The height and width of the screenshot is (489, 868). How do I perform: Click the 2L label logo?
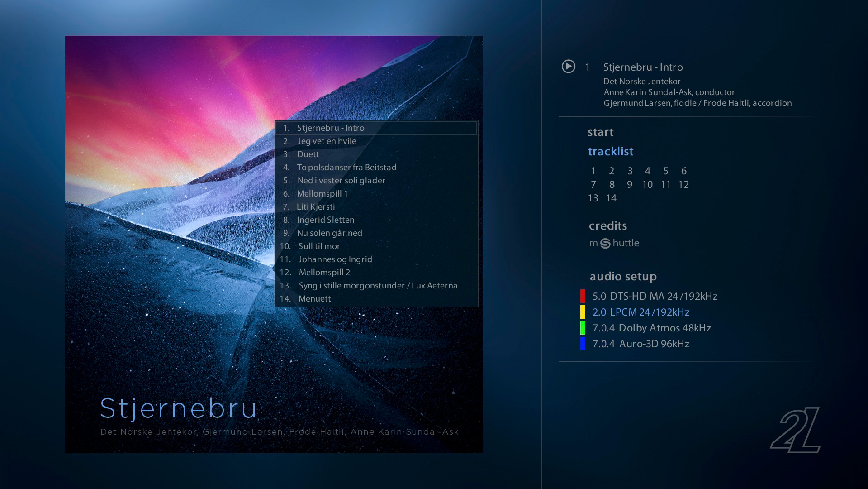point(795,430)
